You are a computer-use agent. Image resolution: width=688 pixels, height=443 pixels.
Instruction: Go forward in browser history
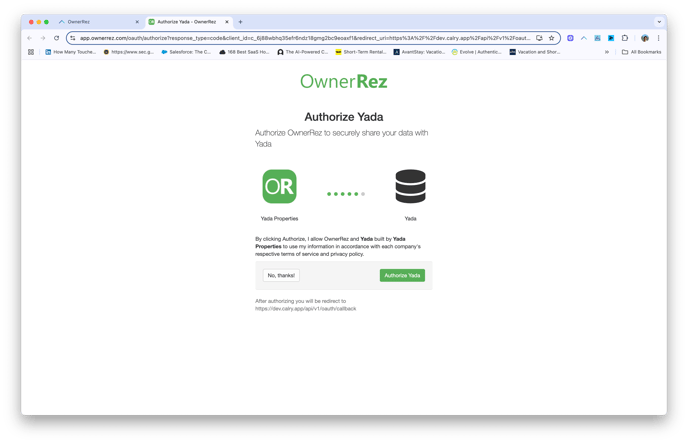pyautogui.click(x=43, y=38)
